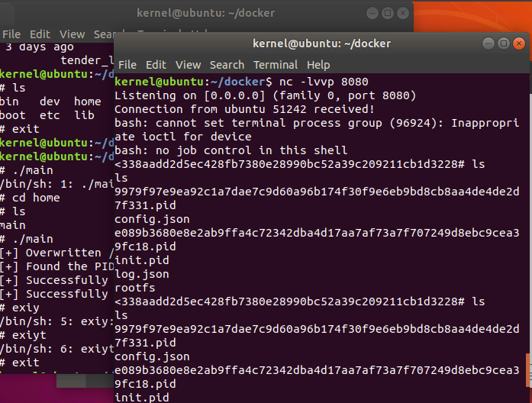
Task: Click '[+] Found the PID' line
Action: pyautogui.click(x=56, y=266)
